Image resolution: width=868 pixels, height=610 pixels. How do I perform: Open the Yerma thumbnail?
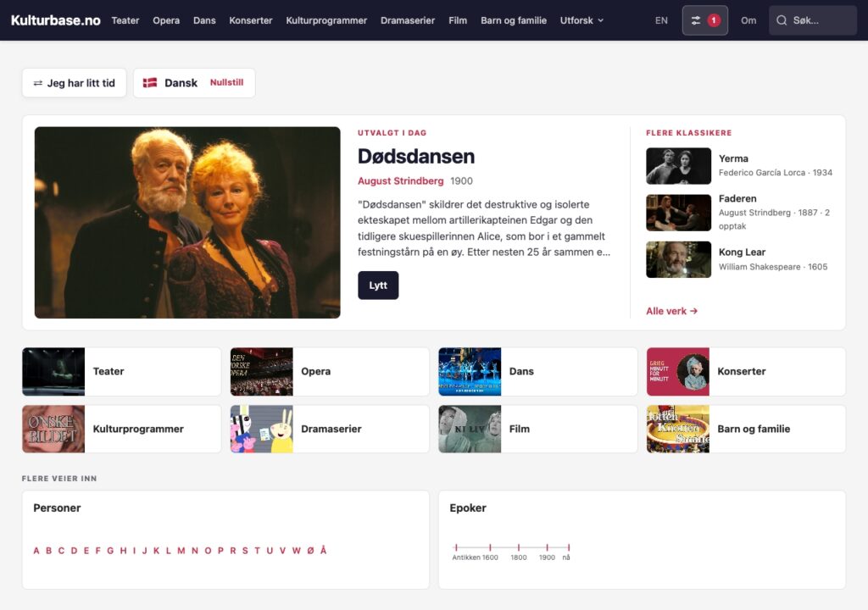(679, 166)
